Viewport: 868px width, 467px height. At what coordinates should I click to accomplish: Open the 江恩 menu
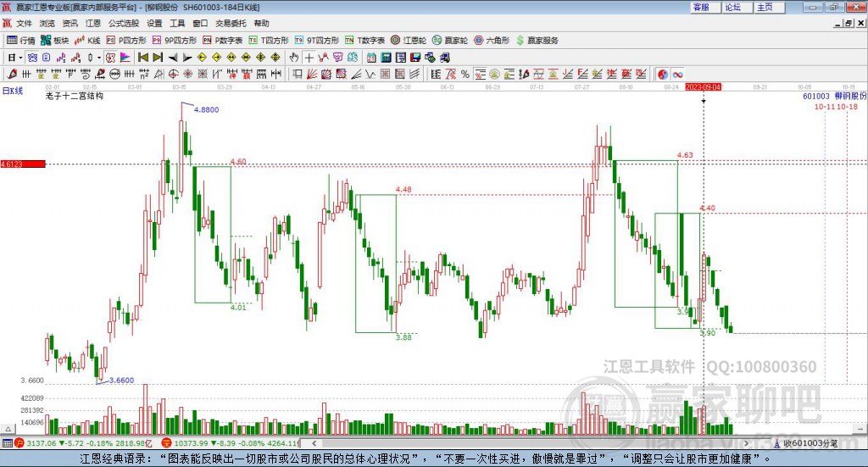pyautogui.click(x=93, y=23)
